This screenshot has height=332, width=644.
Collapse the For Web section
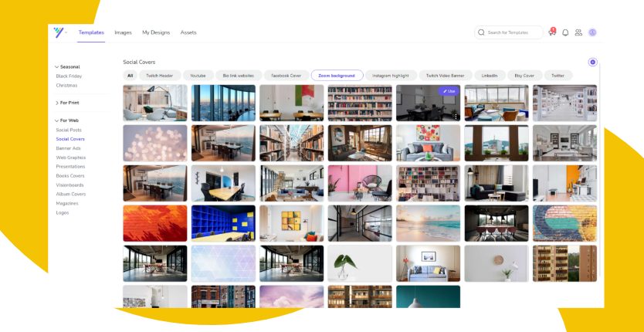coord(66,120)
